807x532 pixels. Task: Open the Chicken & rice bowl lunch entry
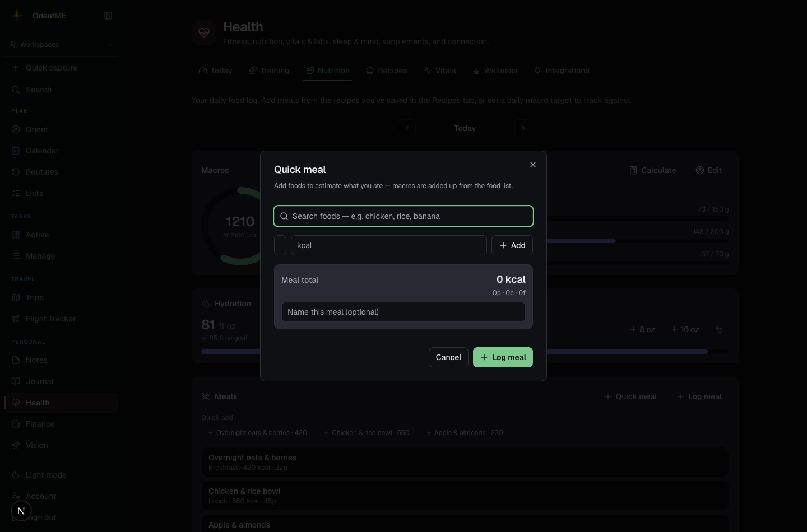[465, 496]
